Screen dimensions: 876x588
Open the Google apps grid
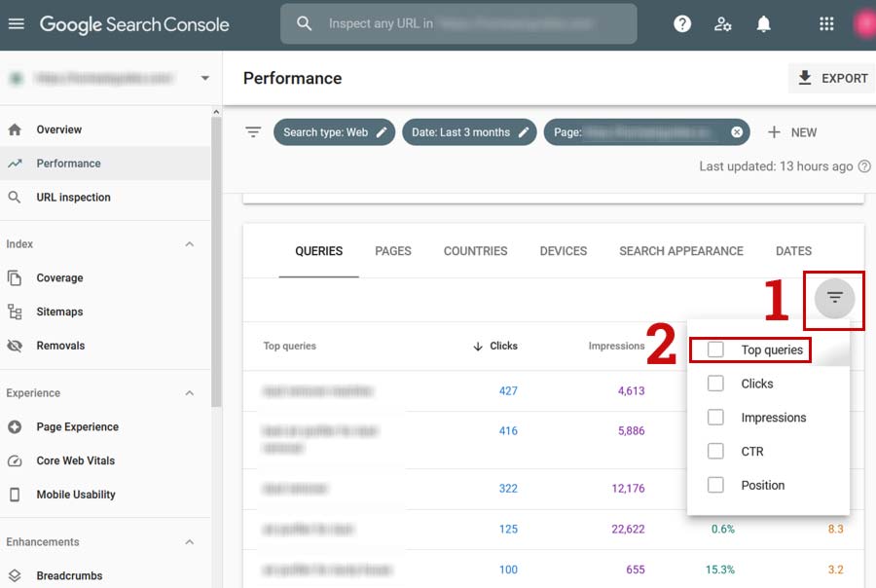coord(826,24)
